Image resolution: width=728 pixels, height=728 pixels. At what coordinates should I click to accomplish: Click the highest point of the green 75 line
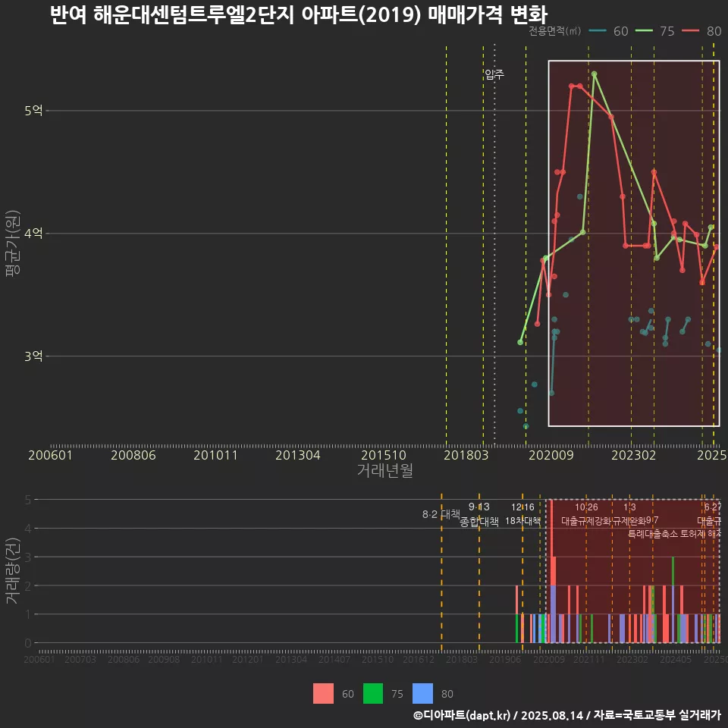[595, 74]
